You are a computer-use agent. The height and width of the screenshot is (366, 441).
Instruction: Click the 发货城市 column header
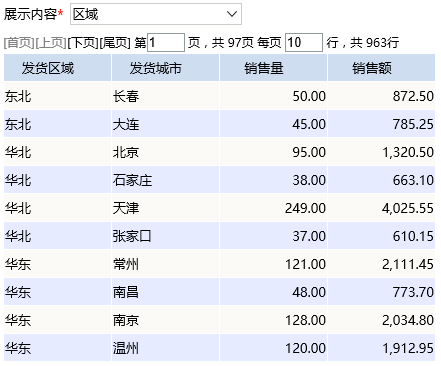[x=165, y=68]
